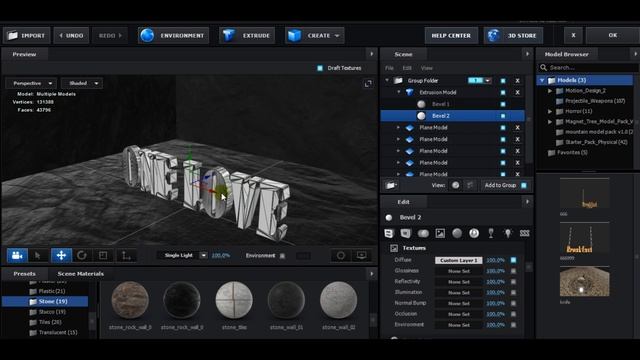This screenshot has height=360, width=640.
Task: Jump to textures via the picture icon
Action: click(x=440, y=233)
